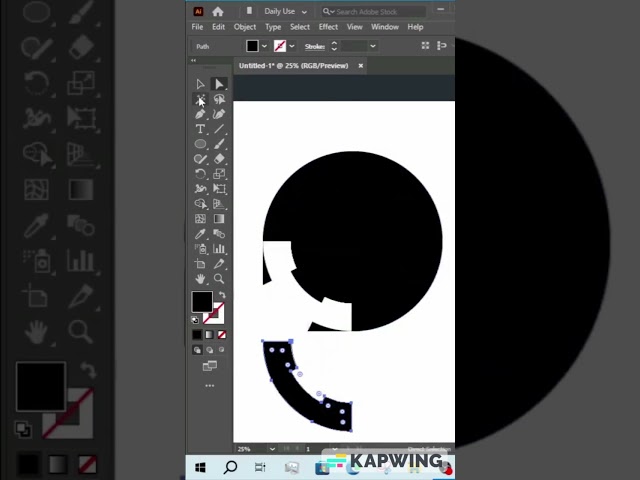Open the Effect menu

point(328,27)
